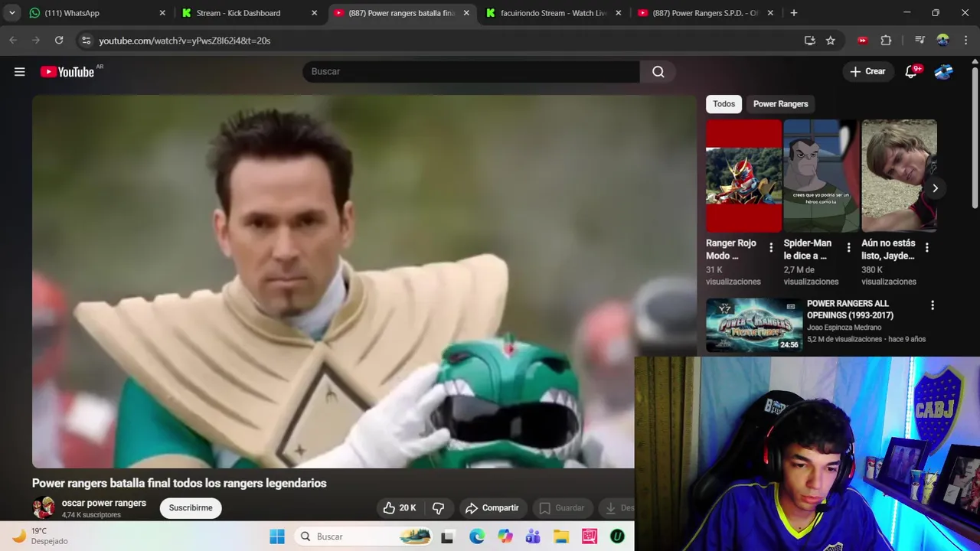Open Windows Start menu
This screenshot has width=980, height=551.
(x=277, y=536)
